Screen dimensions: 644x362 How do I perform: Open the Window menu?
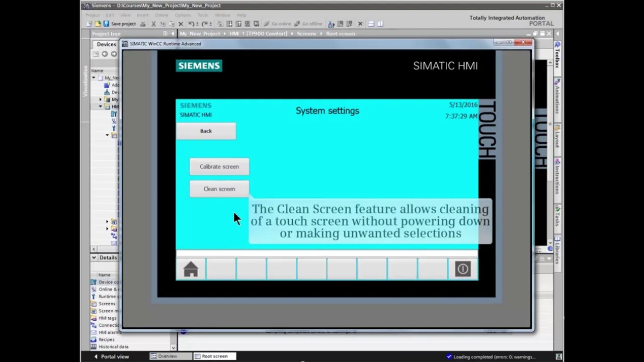point(222,15)
